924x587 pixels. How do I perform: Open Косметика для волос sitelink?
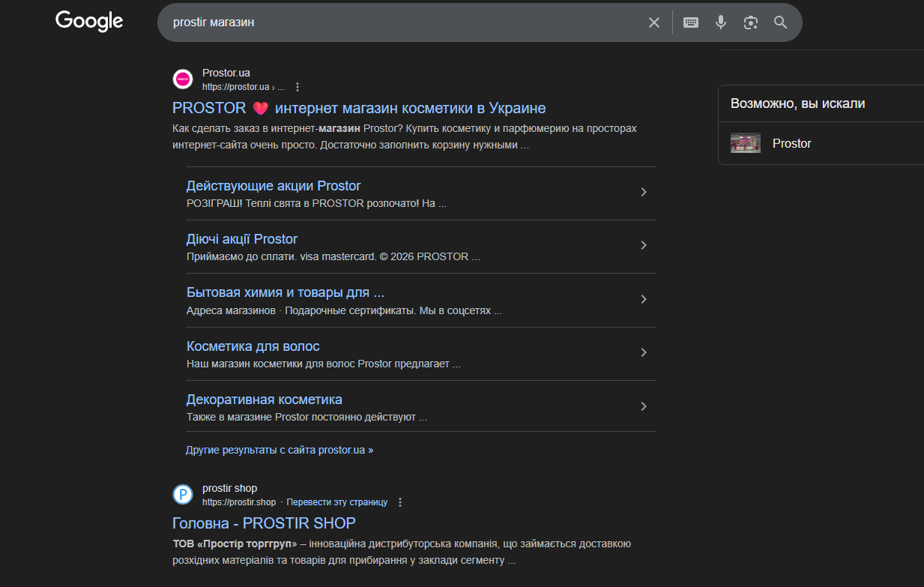253,346
